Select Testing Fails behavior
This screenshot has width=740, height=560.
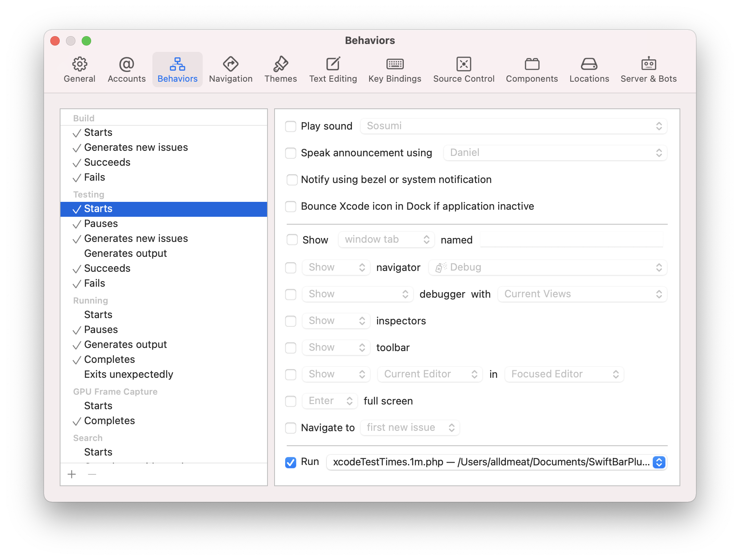click(164, 284)
